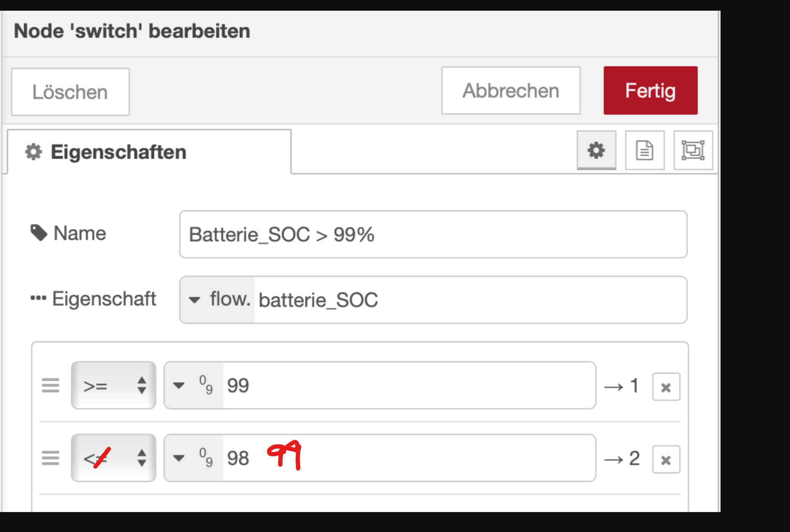Open node properties gear icon

pyautogui.click(x=596, y=150)
